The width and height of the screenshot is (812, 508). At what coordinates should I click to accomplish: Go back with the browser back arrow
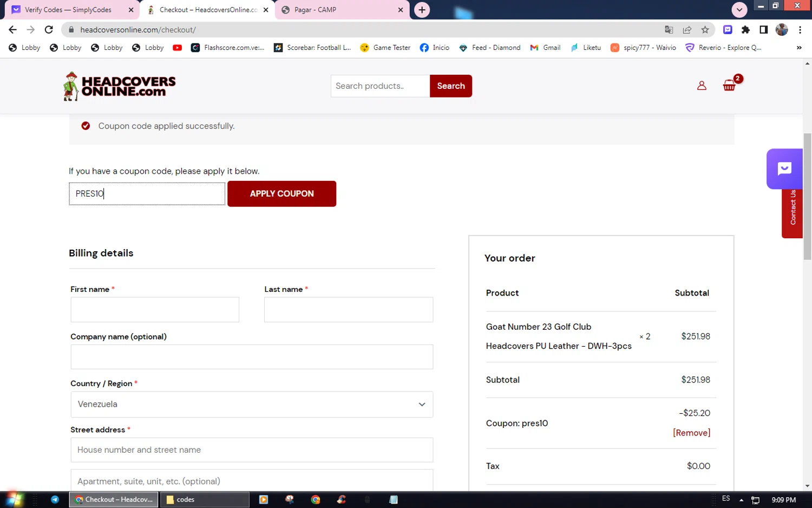tap(12, 30)
